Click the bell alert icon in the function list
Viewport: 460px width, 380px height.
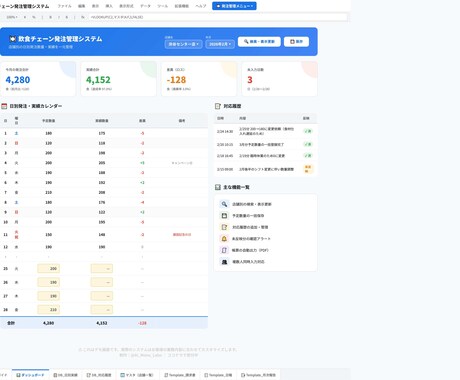coord(224,239)
